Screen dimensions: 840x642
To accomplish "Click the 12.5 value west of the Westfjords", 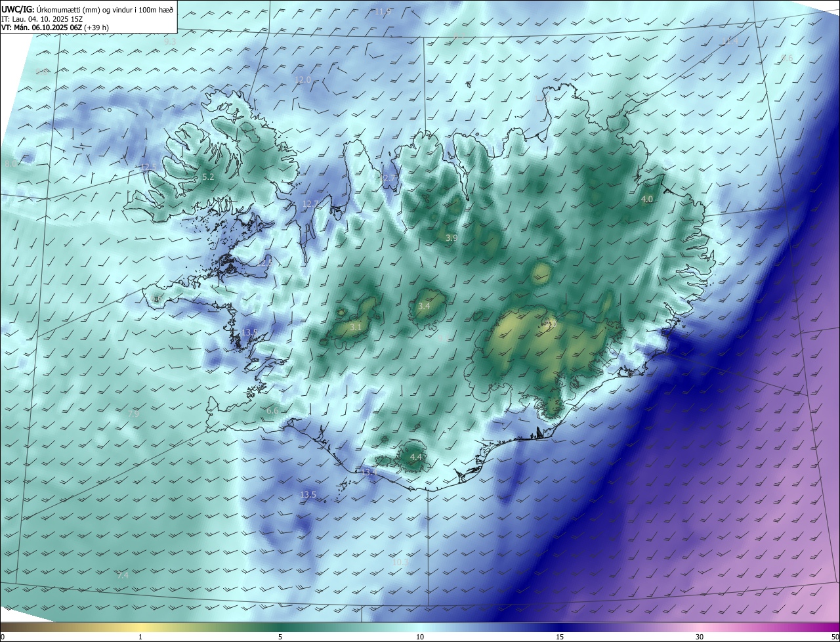I will (x=149, y=167).
